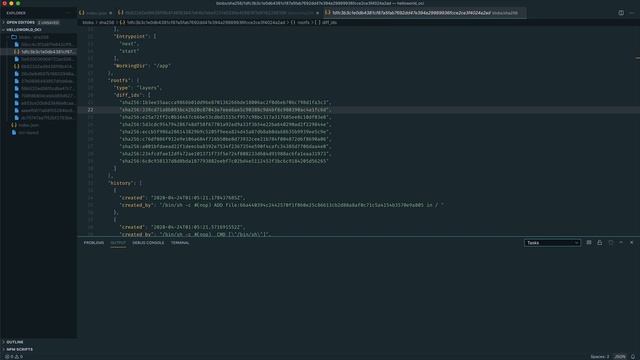Click the diff_ids breadcrumb segment
640x360 pixels.
click(x=329, y=22)
